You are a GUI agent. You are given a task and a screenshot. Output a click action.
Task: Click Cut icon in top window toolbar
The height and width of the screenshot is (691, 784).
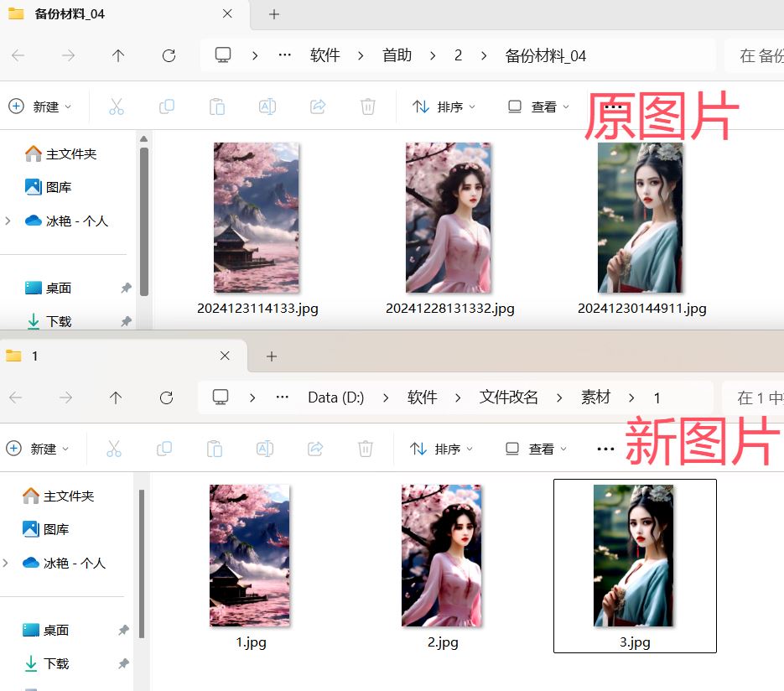tap(117, 107)
